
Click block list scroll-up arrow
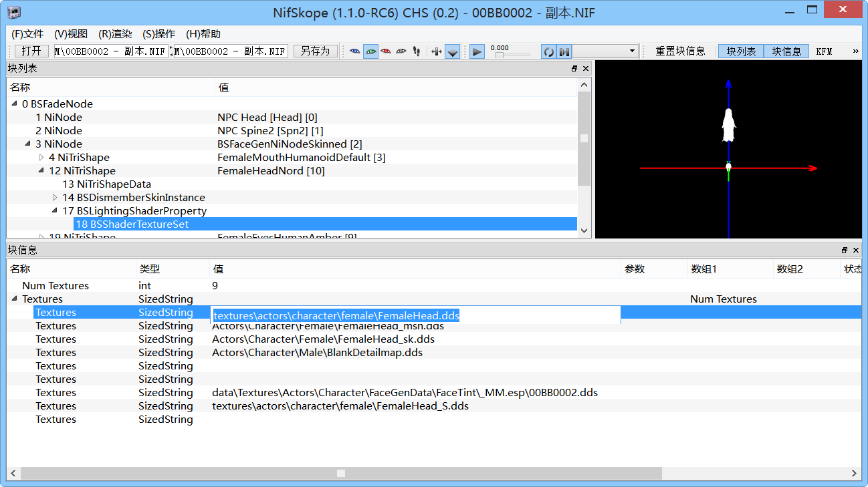point(584,85)
